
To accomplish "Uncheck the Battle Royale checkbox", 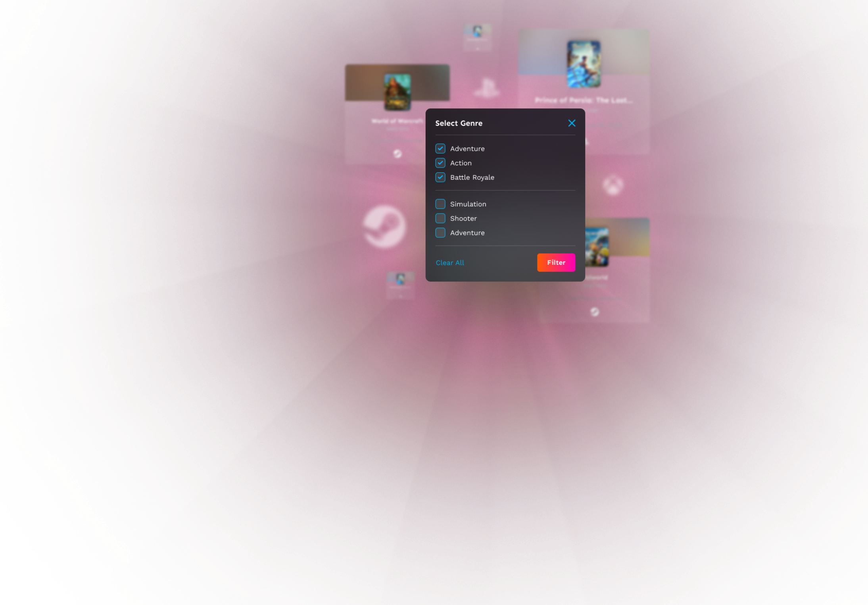I will coord(440,177).
